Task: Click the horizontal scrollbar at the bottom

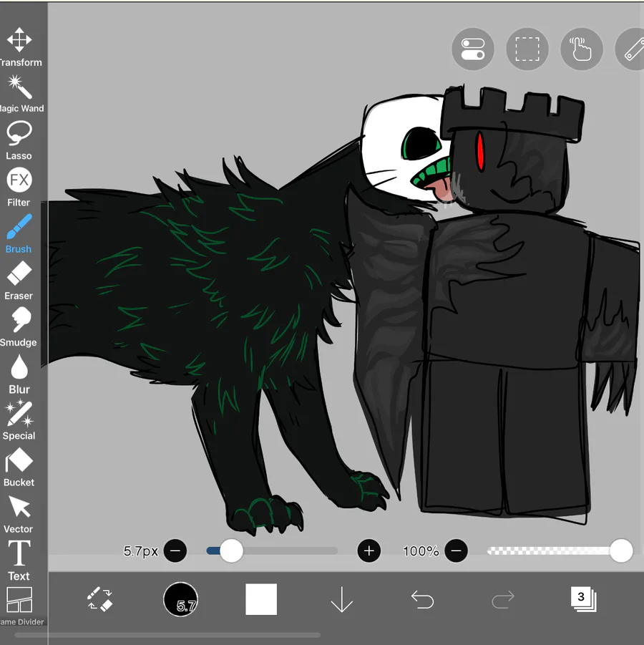Action: tap(167, 635)
